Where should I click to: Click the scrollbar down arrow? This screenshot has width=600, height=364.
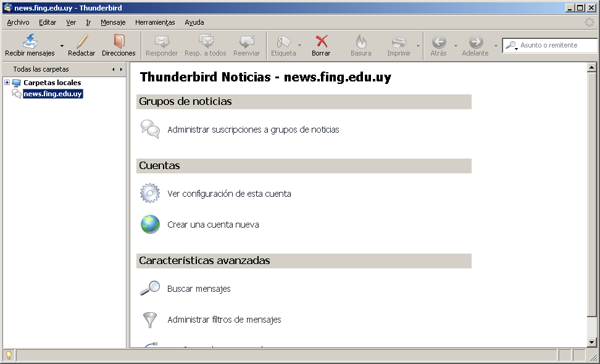[x=591, y=342]
